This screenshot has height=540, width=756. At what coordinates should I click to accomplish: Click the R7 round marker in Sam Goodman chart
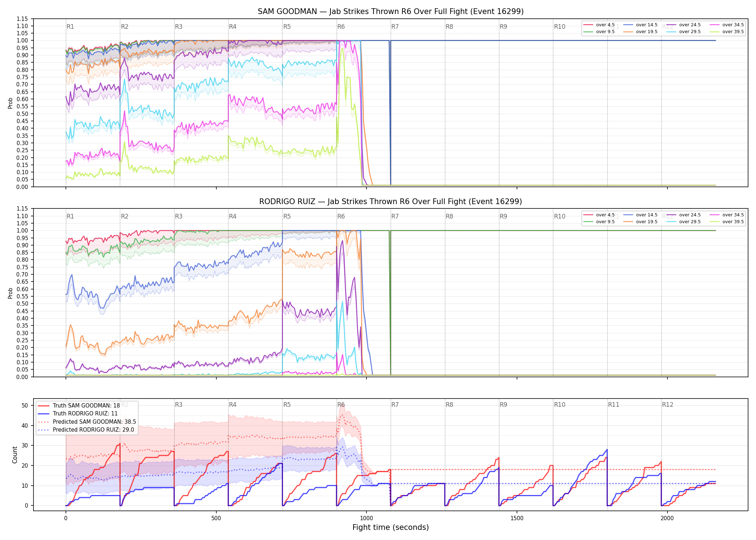pyautogui.click(x=395, y=27)
